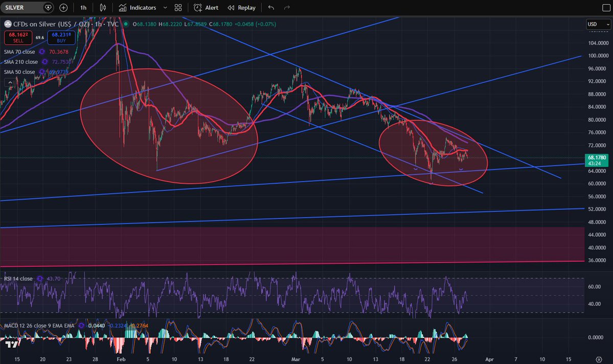
Task: Select the RSI 14 close legend label
Action: pyautogui.click(x=18, y=279)
